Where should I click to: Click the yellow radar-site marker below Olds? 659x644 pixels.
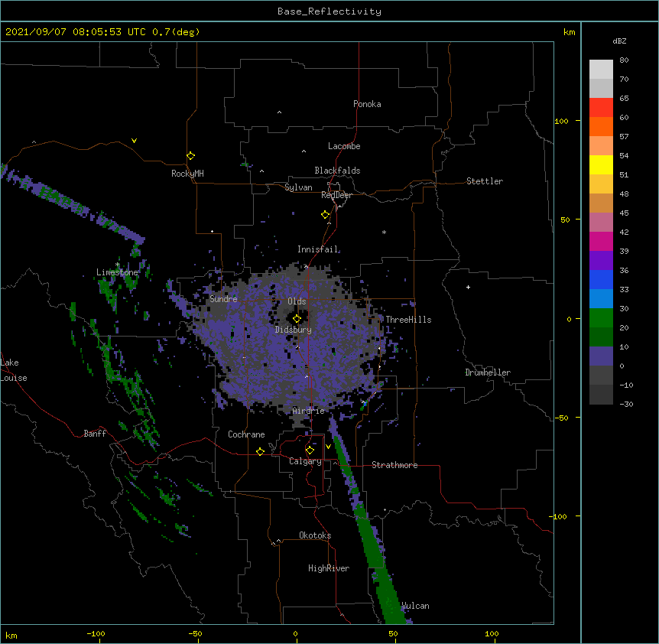[x=297, y=319]
